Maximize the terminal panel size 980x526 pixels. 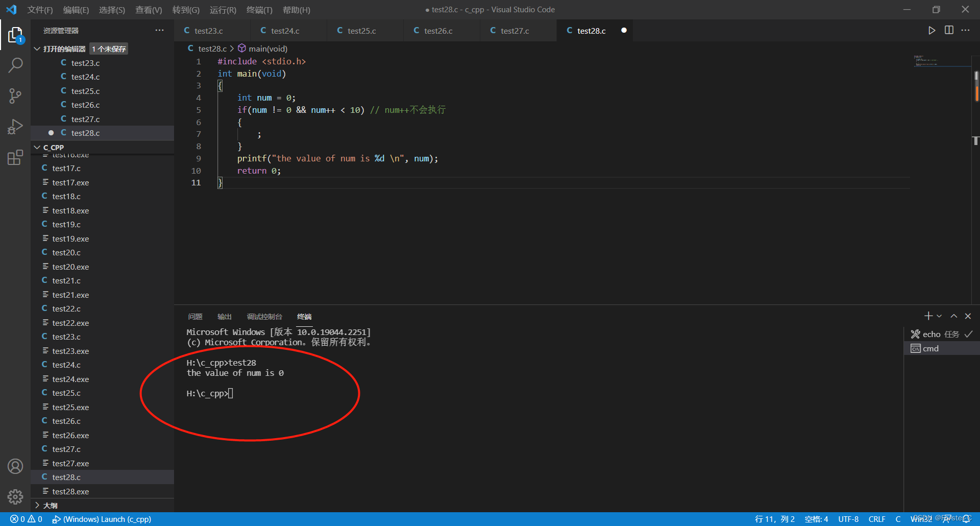953,316
